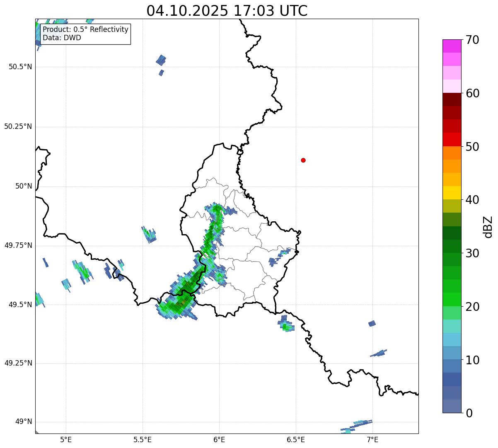Pick the magenta top colorbar swatch
Image resolution: width=498 pixels, height=448 pixels.
coord(452,46)
